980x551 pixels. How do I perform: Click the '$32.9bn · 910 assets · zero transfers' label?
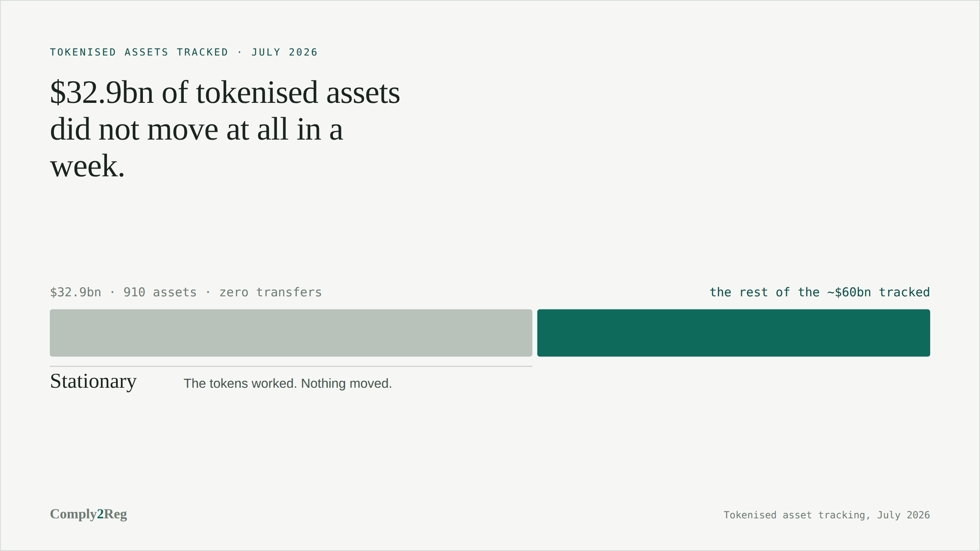(186, 292)
